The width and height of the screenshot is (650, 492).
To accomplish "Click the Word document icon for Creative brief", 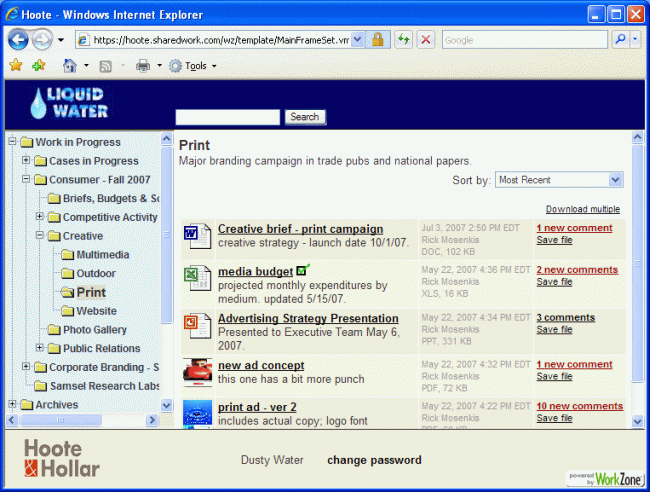I will (197, 235).
